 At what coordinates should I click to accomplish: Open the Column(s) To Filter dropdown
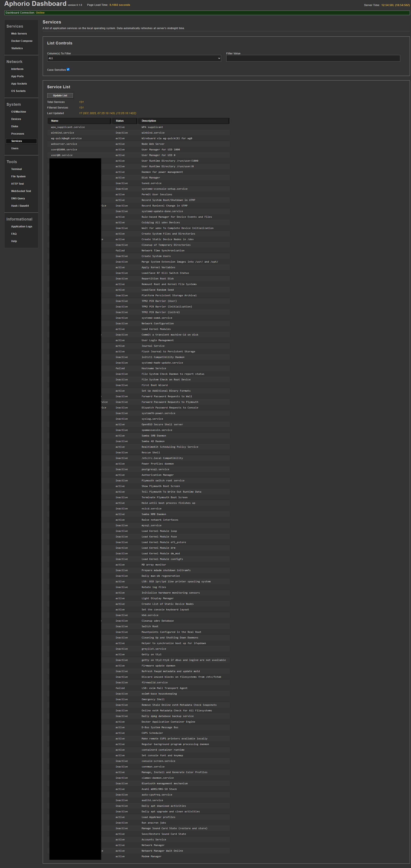point(134,58)
